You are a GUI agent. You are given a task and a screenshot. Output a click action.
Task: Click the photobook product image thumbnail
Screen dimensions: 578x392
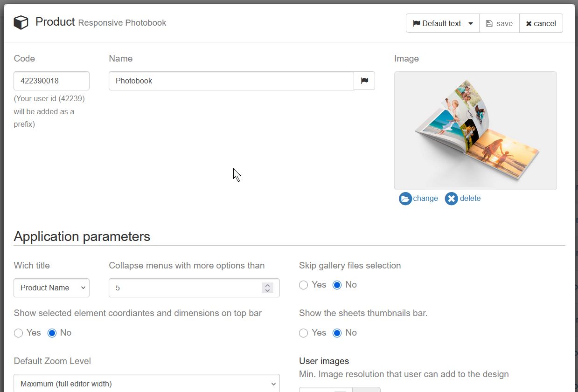475,131
